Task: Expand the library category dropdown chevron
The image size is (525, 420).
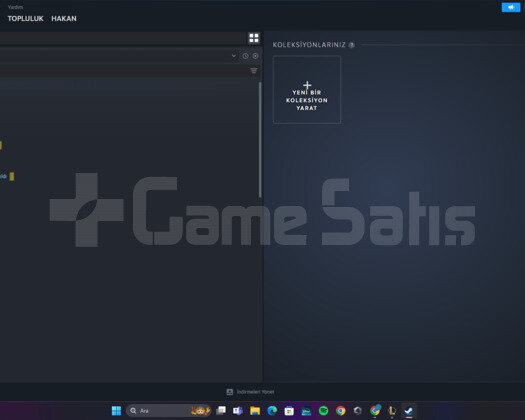Action: 234,56
